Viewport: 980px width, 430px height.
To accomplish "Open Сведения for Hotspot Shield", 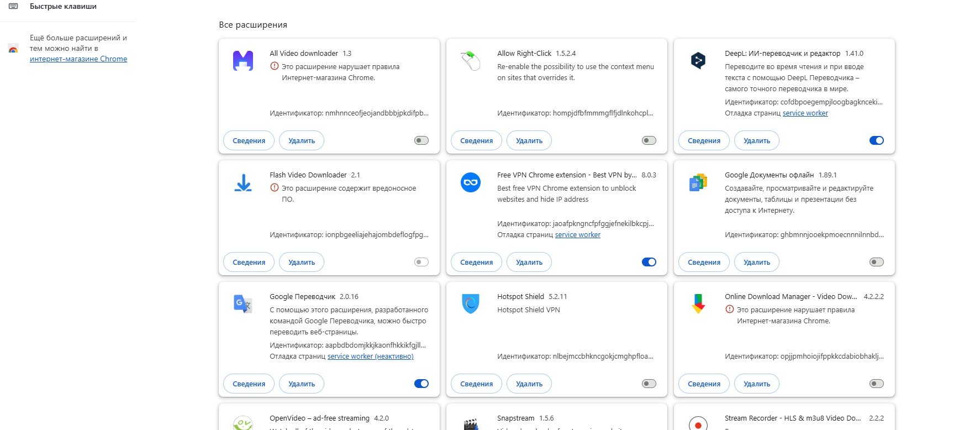I will click(x=477, y=384).
